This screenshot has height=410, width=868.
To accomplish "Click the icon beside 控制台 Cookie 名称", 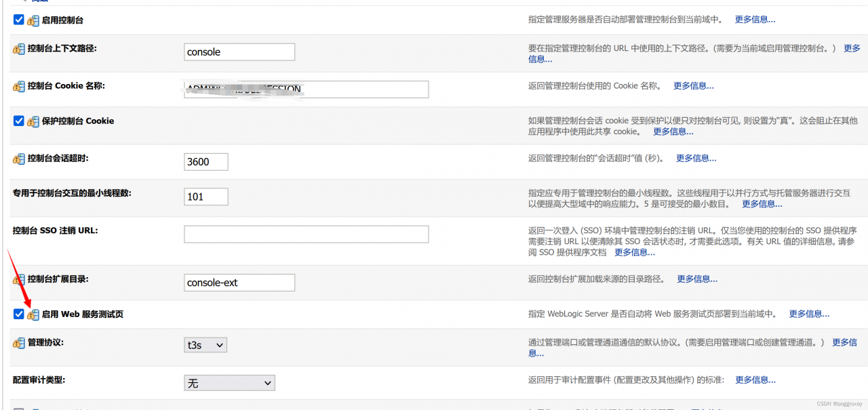I will [x=19, y=86].
